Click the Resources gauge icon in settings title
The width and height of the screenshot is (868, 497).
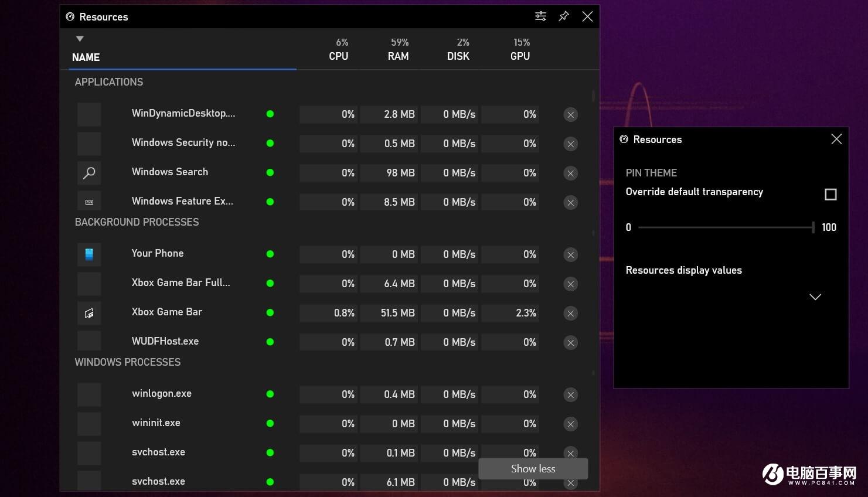tap(624, 139)
